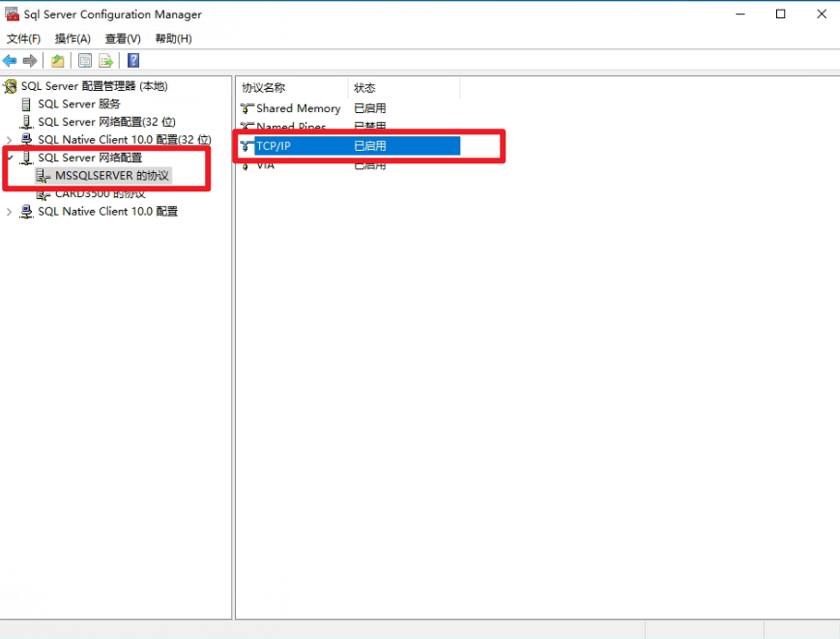Minimize the Configuration Manager window
This screenshot has width=840, height=639.
pyautogui.click(x=740, y=15)
